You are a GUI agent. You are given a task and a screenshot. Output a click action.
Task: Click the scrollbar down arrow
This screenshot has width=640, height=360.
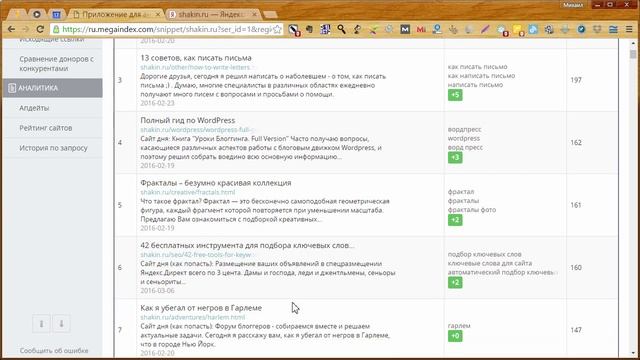point(633,353)
